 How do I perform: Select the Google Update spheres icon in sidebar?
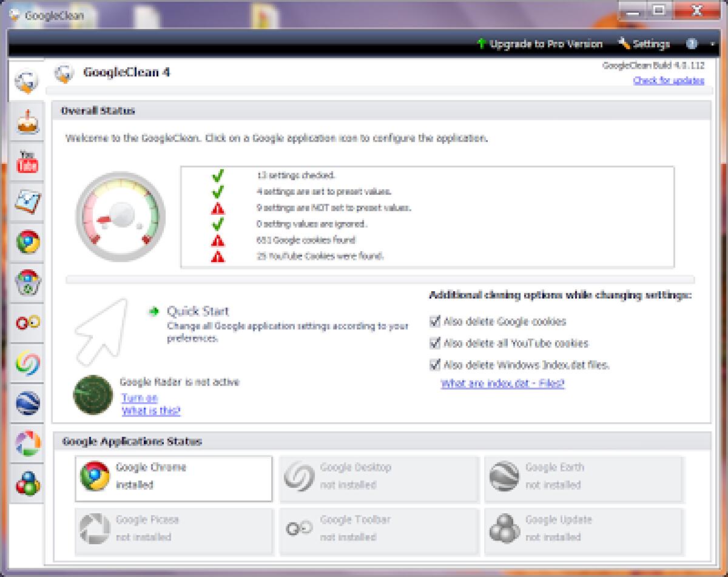25,484
